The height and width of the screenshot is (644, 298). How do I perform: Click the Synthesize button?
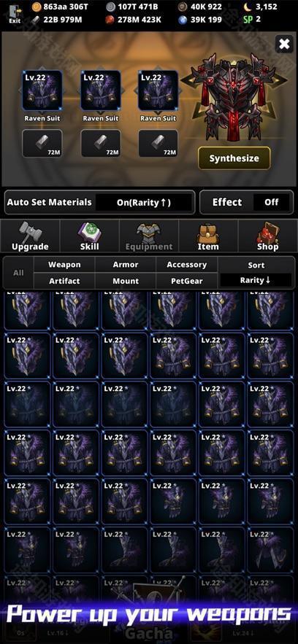[x=234, y=158]
